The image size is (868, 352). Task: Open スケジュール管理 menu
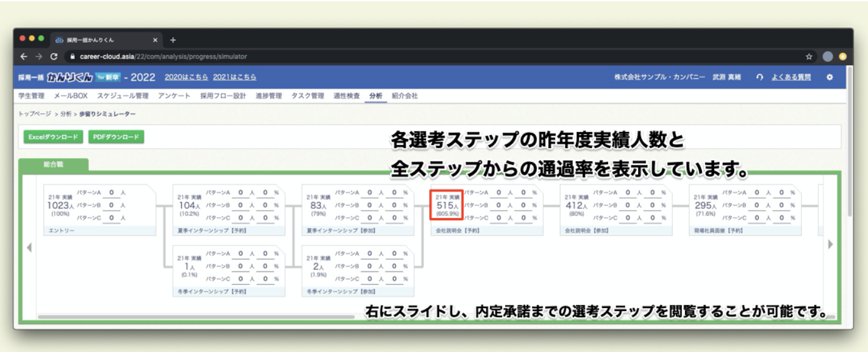pos(123,96)
